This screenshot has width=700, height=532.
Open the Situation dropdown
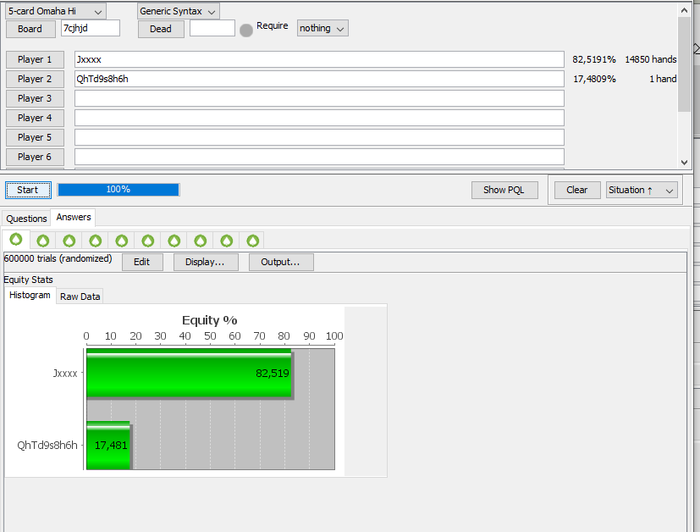(x=642, y=190)
